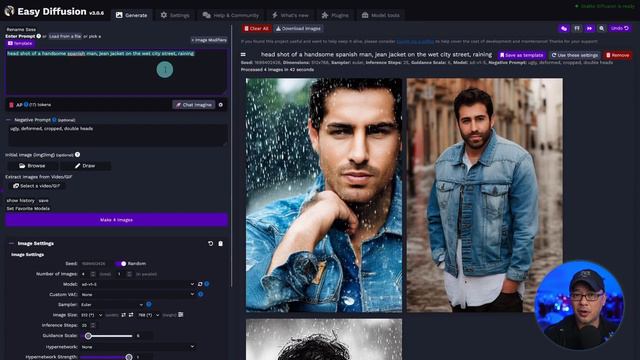Image resolution: width=640 pixels, height=360 pixels.
Task: Open the Model dropdown
Action: (x=138, y=284)
